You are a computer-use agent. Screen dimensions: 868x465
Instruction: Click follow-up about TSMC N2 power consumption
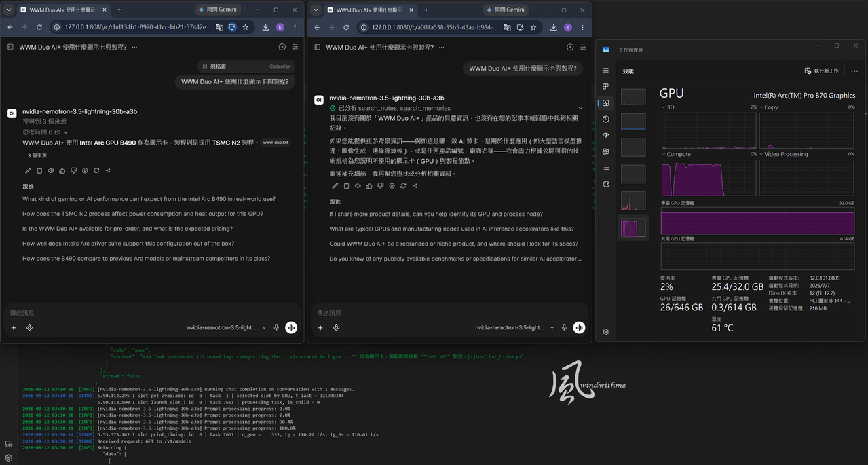143,214
